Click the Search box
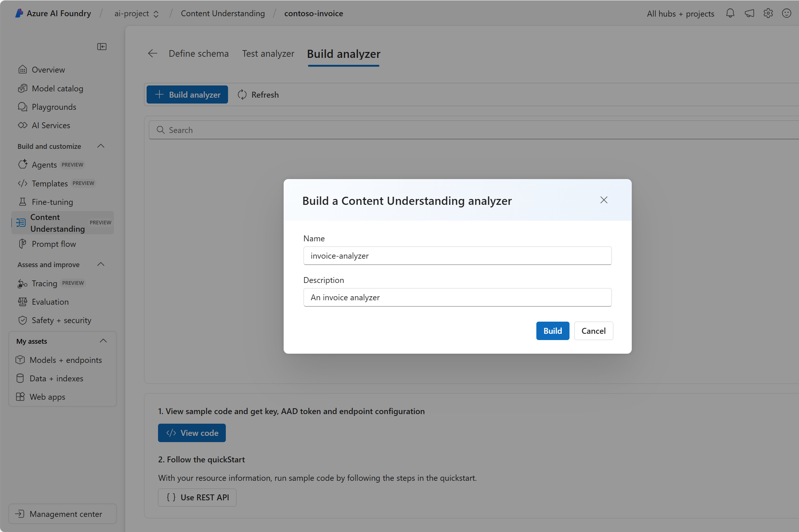The image size is (799, 532). [x=474, y=130]
